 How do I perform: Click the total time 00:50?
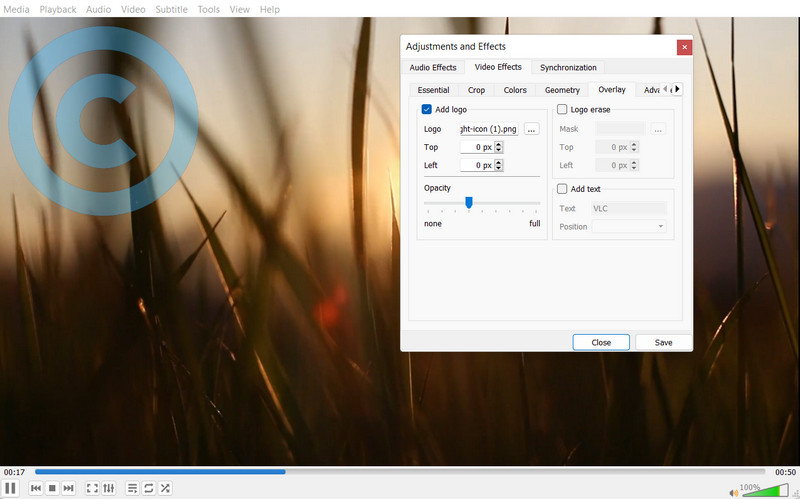coord(785,472)
